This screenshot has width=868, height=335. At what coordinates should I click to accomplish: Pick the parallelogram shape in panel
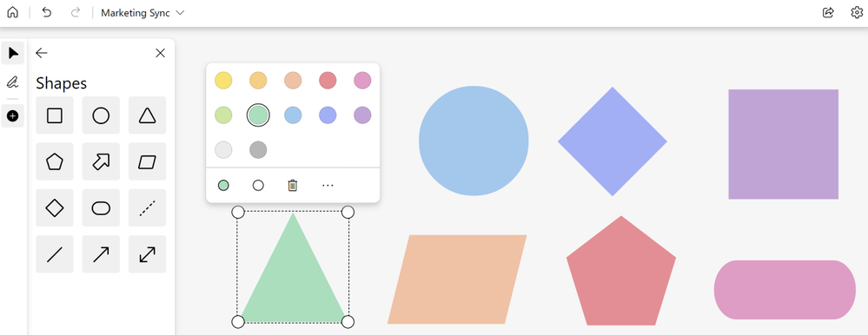(147, 161)
